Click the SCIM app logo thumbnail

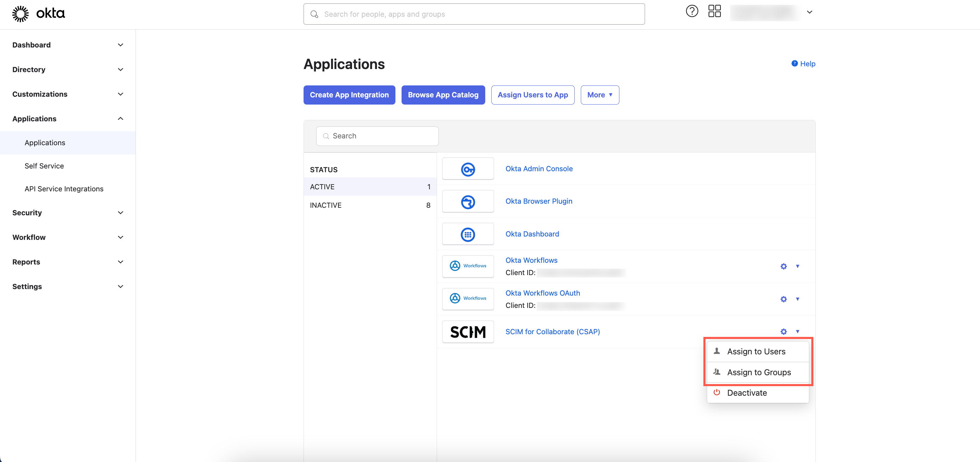(x=467, y=332)
